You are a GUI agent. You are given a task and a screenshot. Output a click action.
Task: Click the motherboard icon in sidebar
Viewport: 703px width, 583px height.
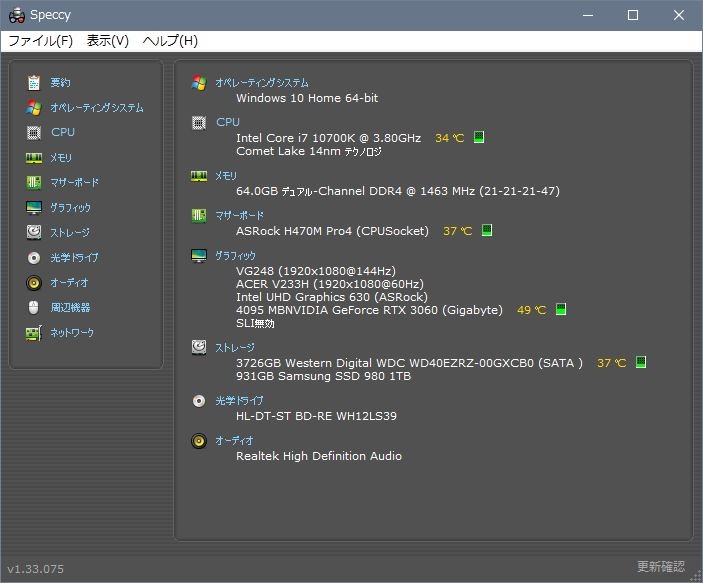34,183
